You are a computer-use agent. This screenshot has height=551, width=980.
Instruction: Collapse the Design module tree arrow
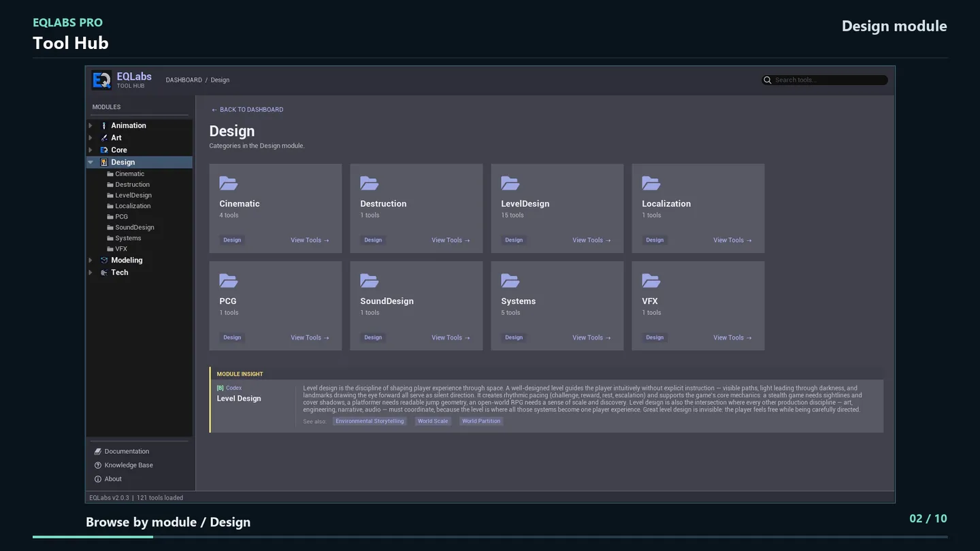pyautogui.click(x=91, y=163)
